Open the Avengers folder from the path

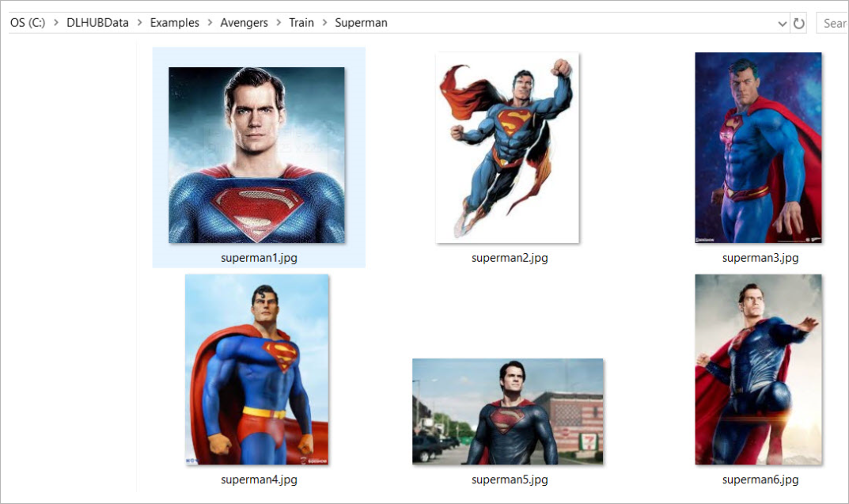(244, 23)
